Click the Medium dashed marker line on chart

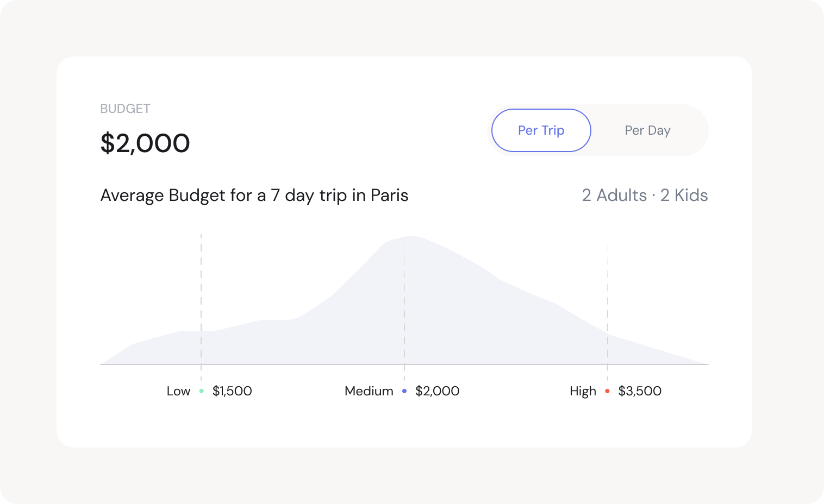404,299
